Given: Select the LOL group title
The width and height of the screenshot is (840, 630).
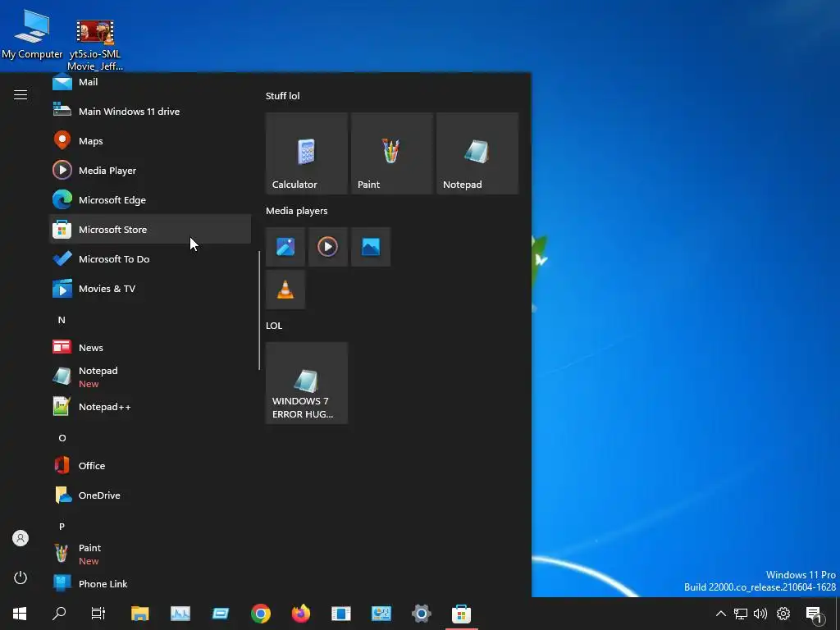Looking at the screenshot, I should 274,326.
